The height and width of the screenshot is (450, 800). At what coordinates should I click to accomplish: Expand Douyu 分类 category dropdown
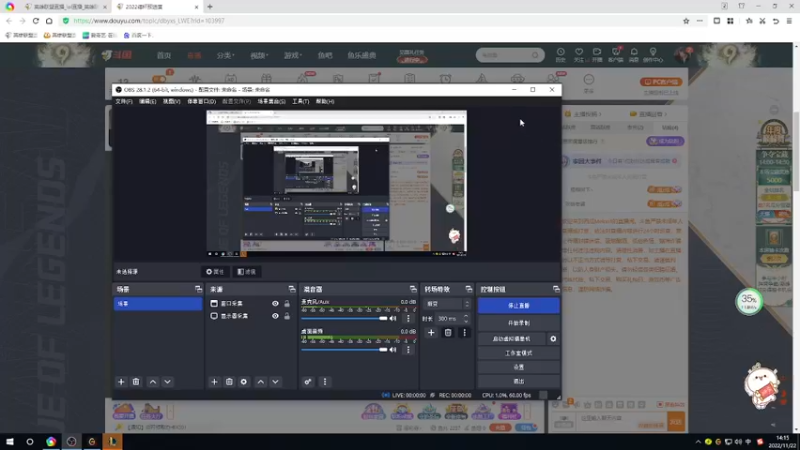point(225,55)
